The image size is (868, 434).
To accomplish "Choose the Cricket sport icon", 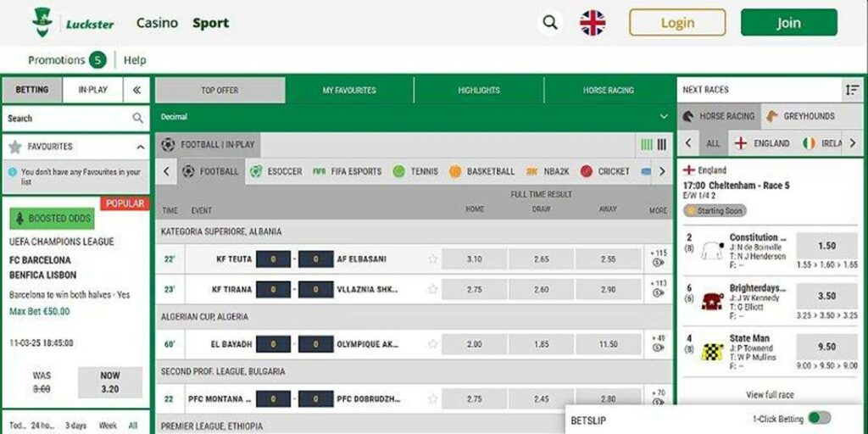I will point(587,171).
